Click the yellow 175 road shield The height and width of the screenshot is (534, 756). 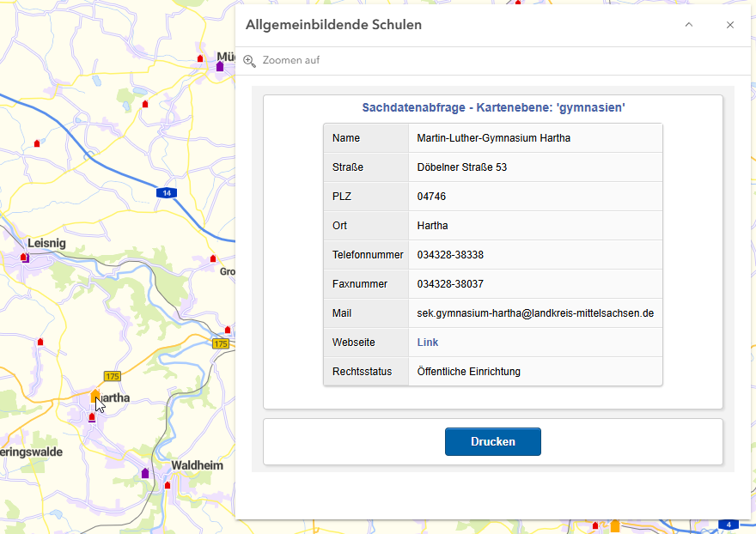tap(111, 377)
